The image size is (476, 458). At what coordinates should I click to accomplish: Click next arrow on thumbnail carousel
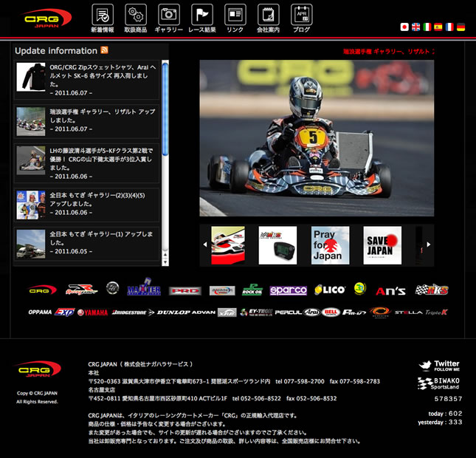[429, 245]
